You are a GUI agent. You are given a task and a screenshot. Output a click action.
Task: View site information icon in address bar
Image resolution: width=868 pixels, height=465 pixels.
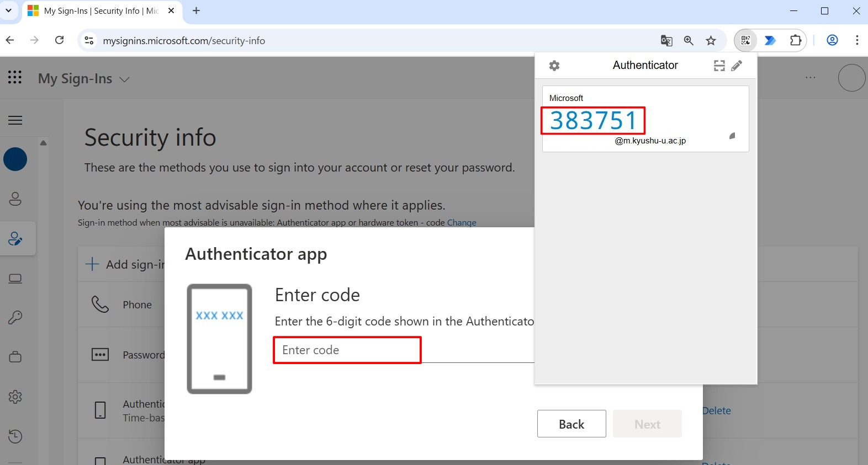click(x=89, y=40)
